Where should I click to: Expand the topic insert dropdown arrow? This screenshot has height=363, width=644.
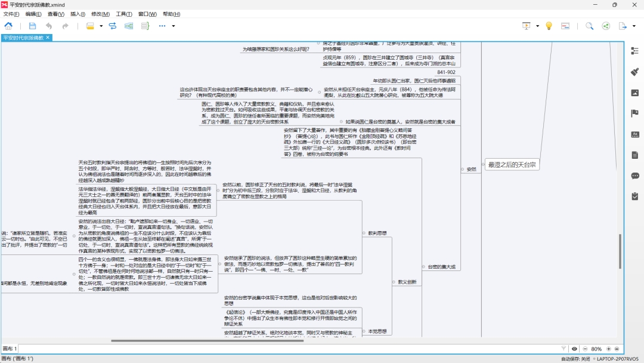click(101, 26)
